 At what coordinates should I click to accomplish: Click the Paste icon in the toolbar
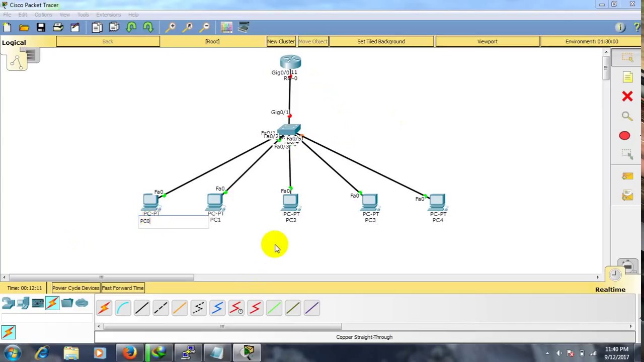tap(114, 28)
